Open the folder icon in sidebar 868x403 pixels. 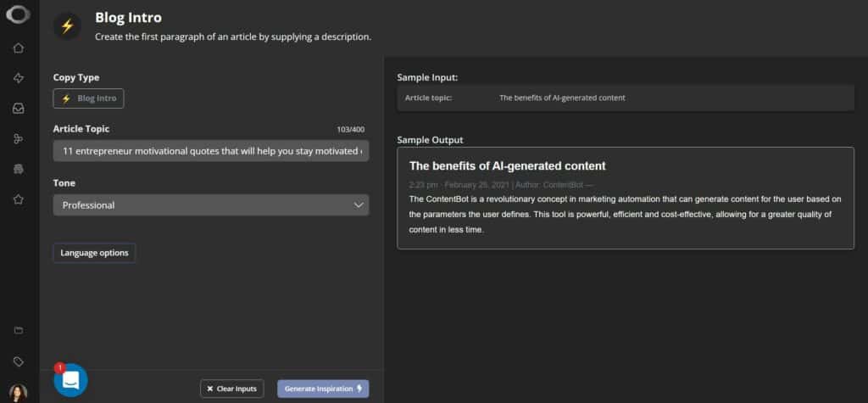[19, 330]
